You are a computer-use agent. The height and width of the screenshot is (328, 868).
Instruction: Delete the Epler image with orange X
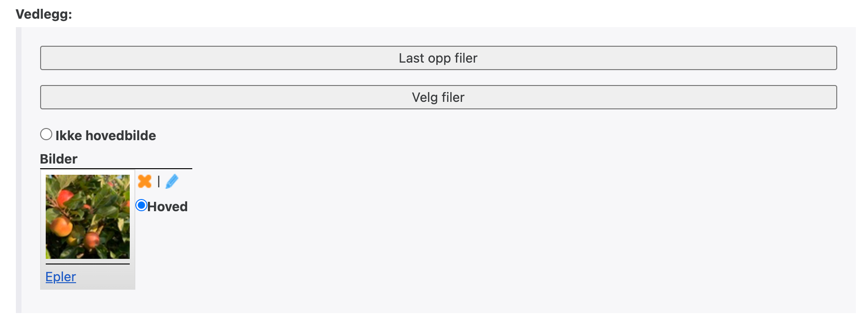[145, 181]
